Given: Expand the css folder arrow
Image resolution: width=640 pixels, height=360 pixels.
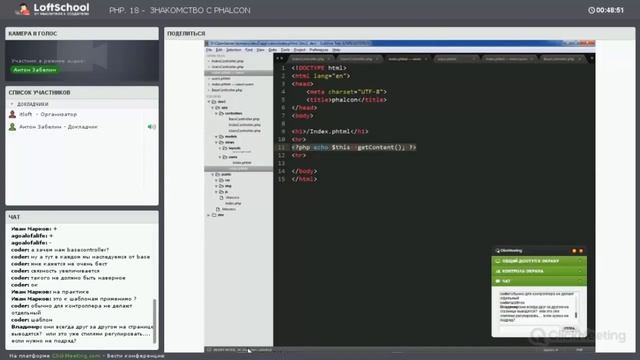Looking at the screenshot, I should pos(216,180).
